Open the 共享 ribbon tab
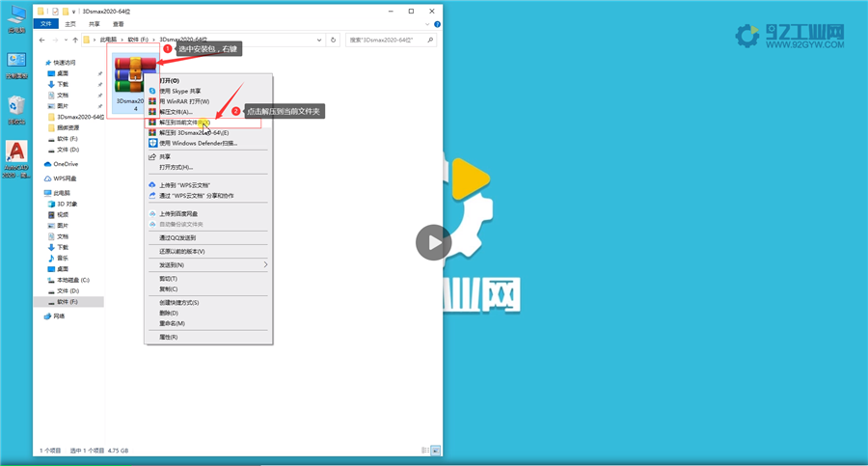The height and width of the screenshot is (466, 868). [95, 24]
